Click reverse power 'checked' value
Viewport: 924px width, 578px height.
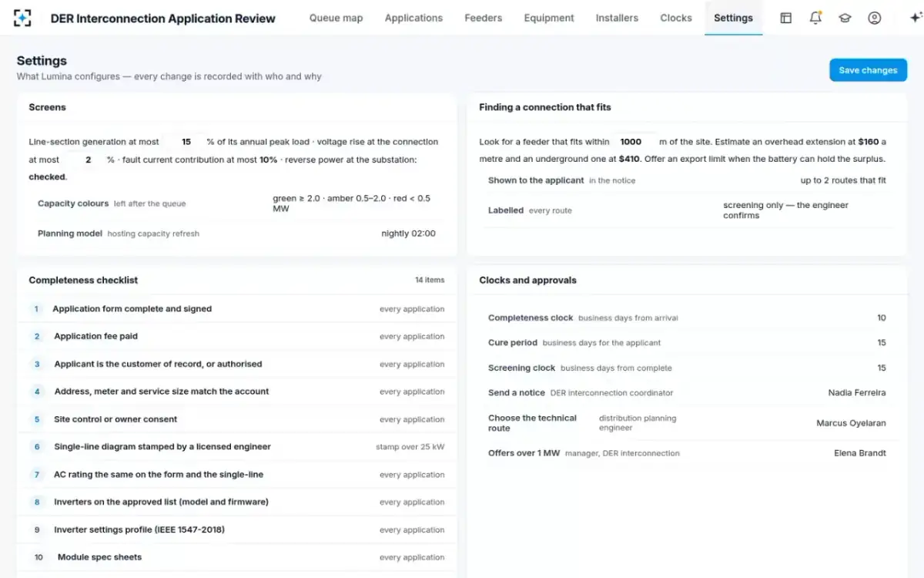(x=47, y=177)
